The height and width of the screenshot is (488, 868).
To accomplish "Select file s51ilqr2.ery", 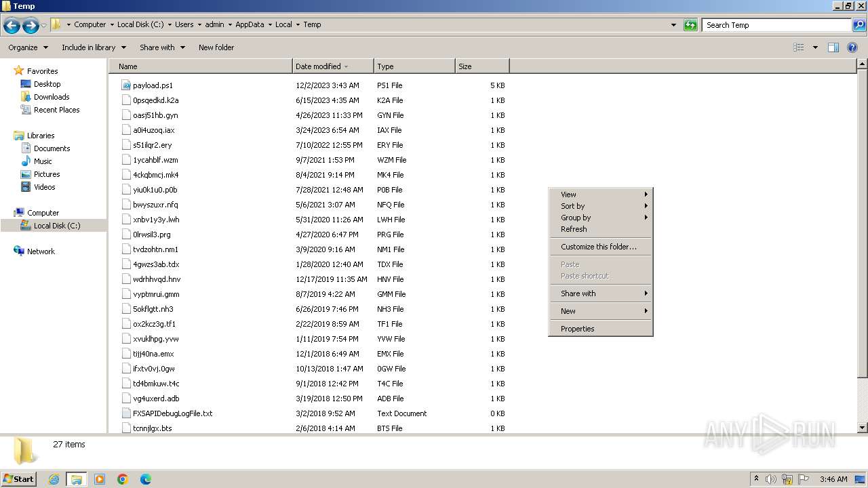I will [x=153, y=145].
